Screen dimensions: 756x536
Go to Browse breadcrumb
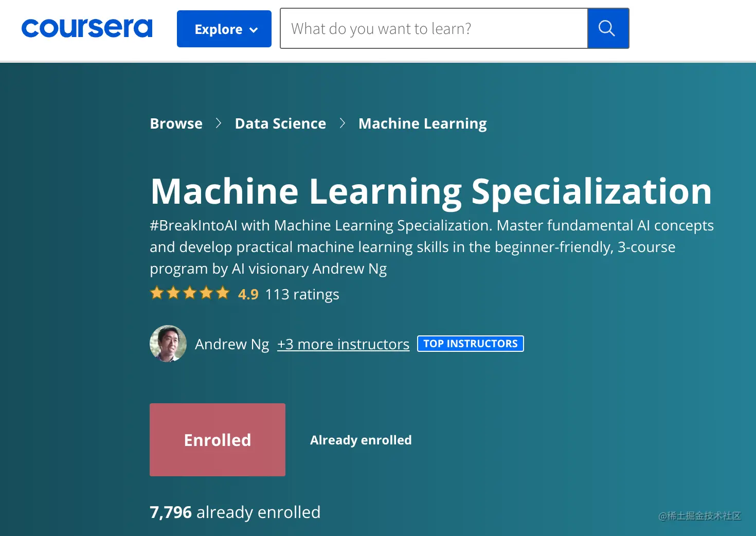[x=176, y=123]
